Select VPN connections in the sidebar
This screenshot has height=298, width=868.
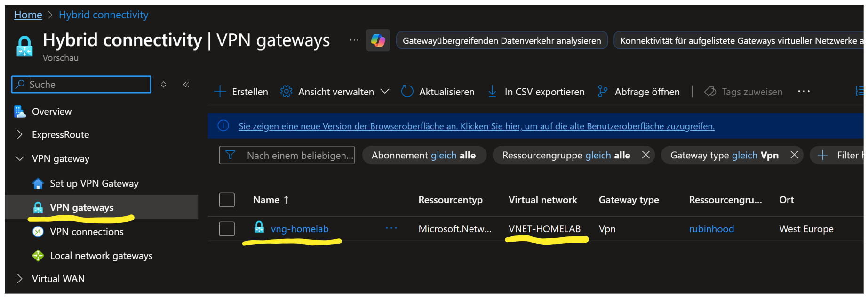pos(87,232)
